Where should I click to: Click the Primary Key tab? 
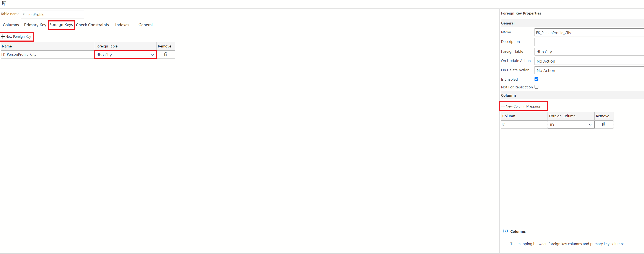[x=35, y=25]
